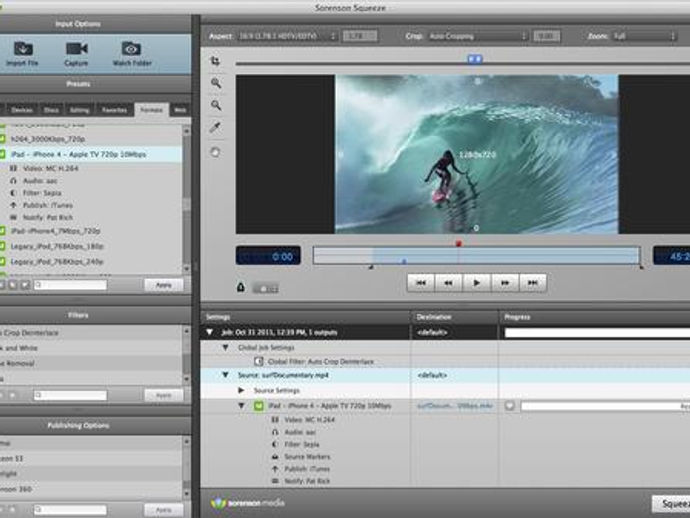The height and width of the screenshot is (518, 690).
Task: Click the Presets search field
Action: pyautogui.click(x=70, y=285)
